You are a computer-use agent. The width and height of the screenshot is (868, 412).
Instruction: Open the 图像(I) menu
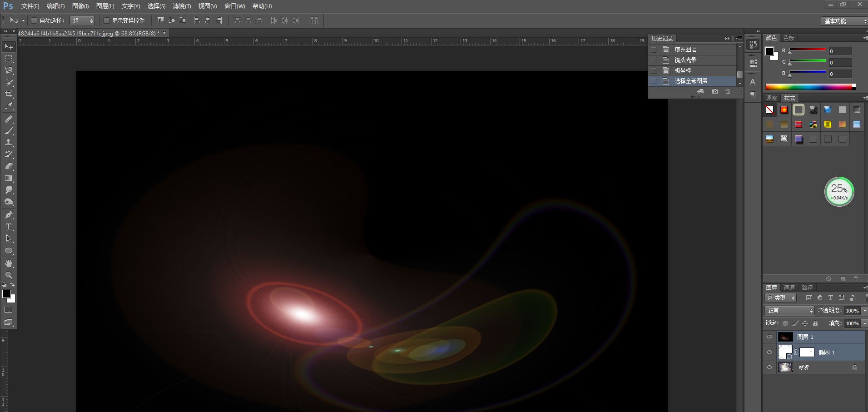pos(80,6)
